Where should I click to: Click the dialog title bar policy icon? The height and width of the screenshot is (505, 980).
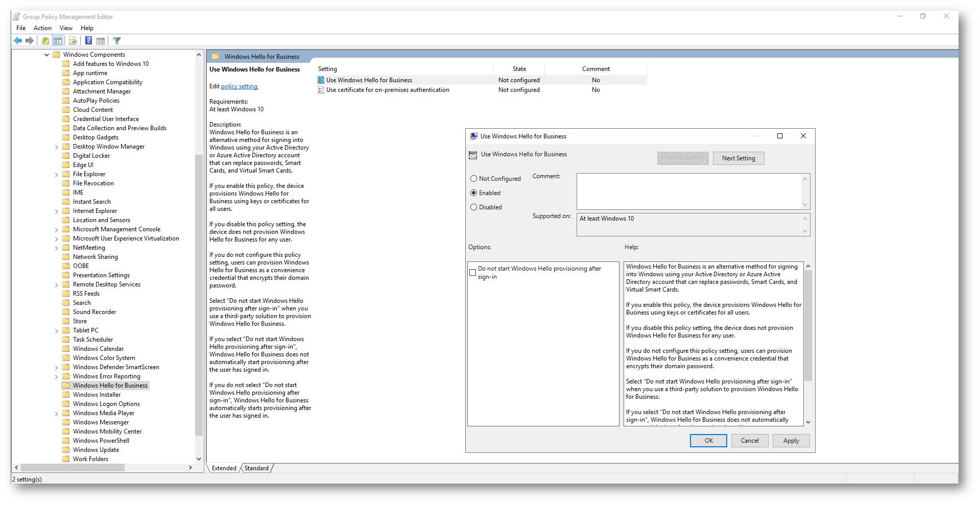[473, 136]
